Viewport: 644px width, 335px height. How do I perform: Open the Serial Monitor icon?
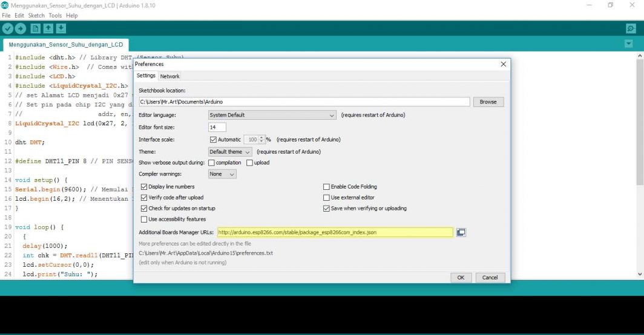point(631,28)
